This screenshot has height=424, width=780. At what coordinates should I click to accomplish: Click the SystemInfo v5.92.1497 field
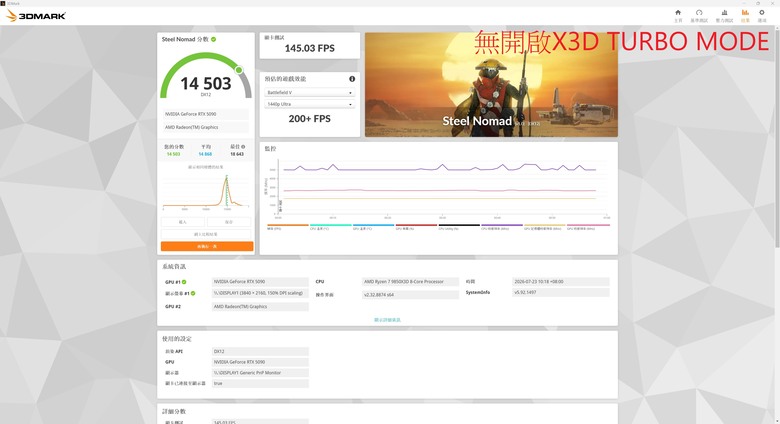pos(561,293)
